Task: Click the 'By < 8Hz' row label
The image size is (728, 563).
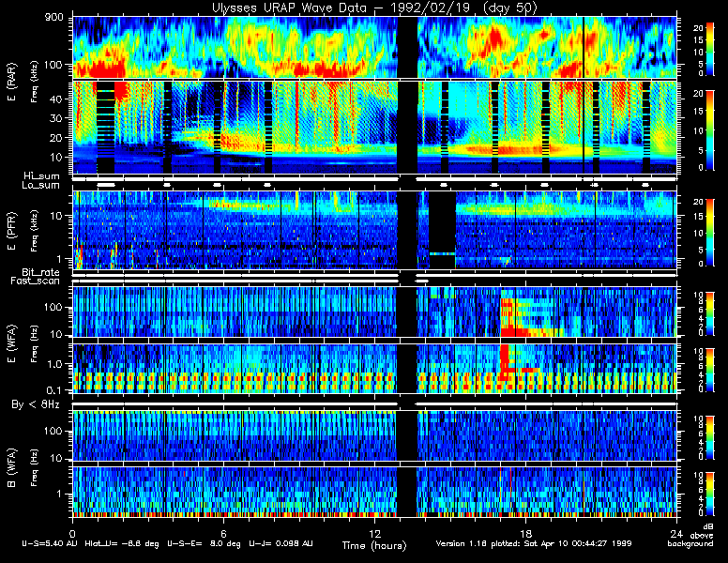Action: pyautogui.click(x=36, y=404)
